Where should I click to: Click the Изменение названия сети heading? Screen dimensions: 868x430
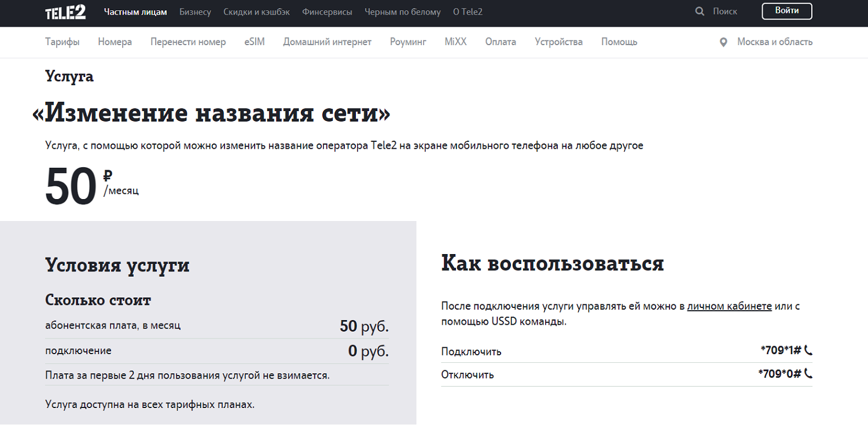[211, 112]
